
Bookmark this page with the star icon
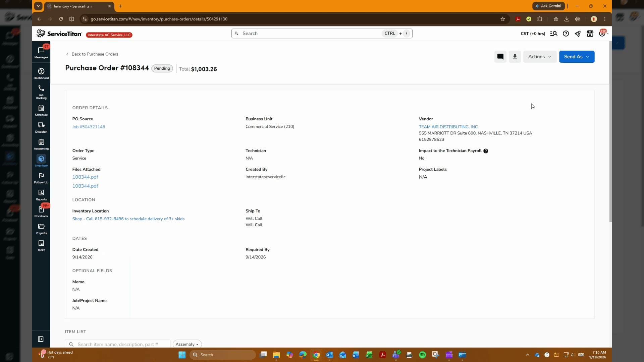tap(503, 19)
